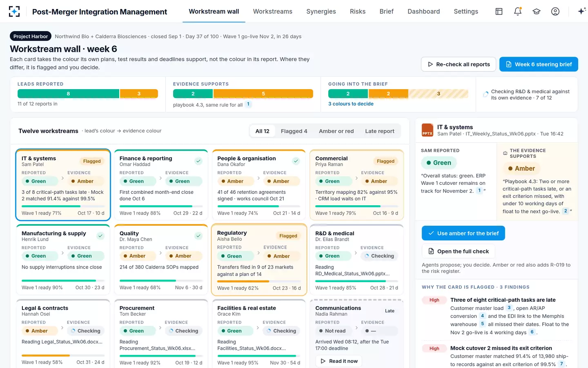Filter to Flagged 4 workstreams
The height and width of the screenshot is (368, 588).
(x=294, y=131)
